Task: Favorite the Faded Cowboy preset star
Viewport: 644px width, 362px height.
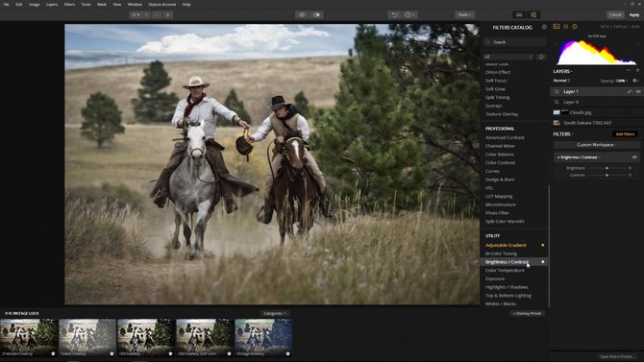Action: [111, 353]
